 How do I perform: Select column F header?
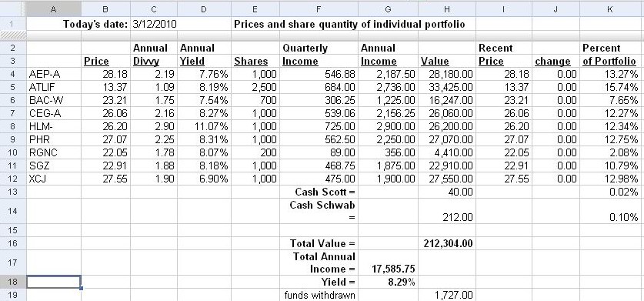319,9
